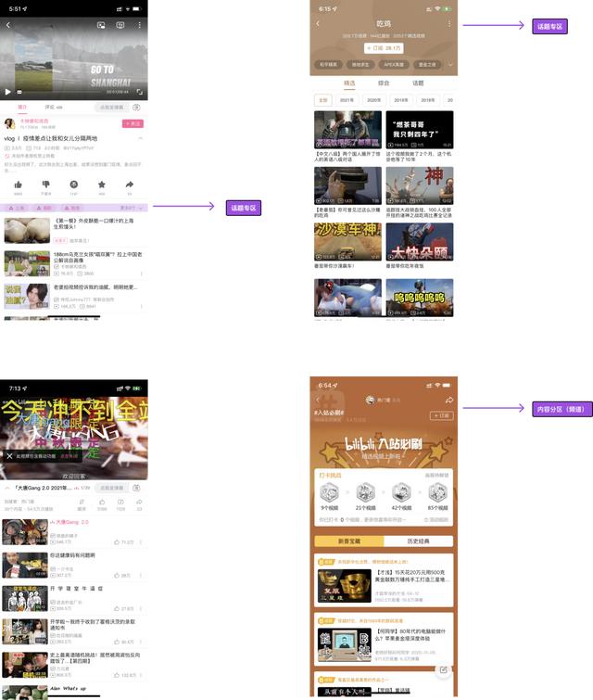Open three-dot menu on the Shanghai video player
The height and width of the screenshot is (700, 593).
139,25
